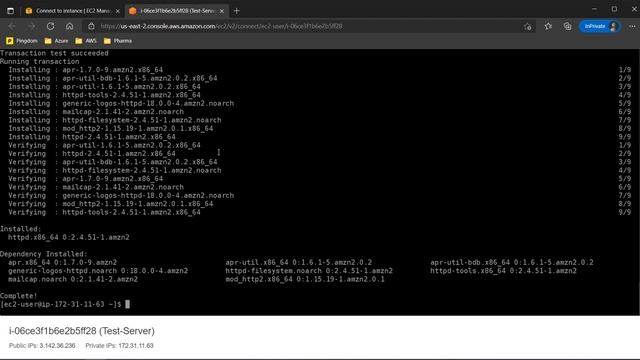Viewport: 640px width, 360px height.
Task: Click 'httpd.x86_64 0:2.4.51-1.amzn2' installed line
Action: coord(69,237)
